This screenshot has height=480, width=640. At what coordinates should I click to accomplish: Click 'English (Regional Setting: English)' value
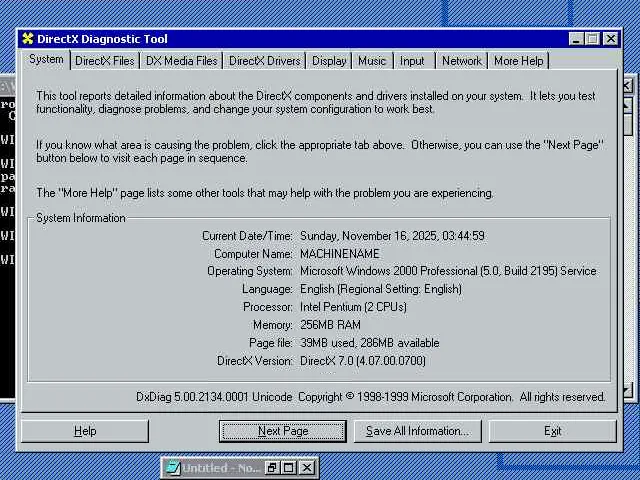[381, 289]
